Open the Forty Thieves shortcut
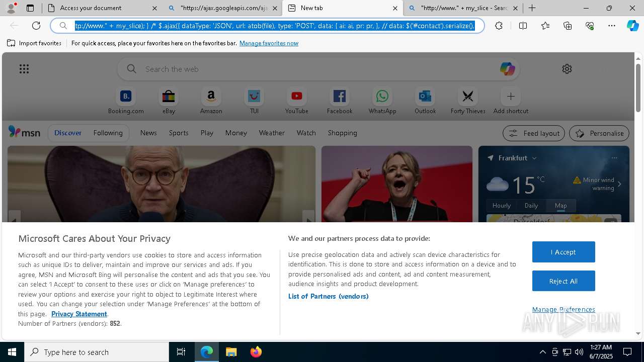 pos(468,101)
